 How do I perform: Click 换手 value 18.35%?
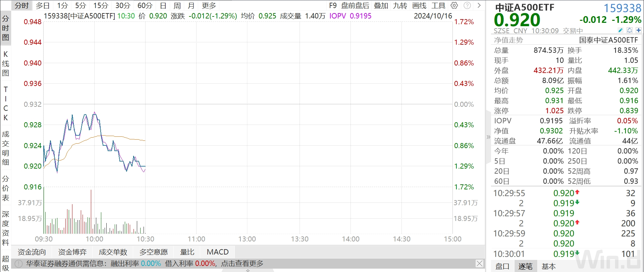tap(626, 50)
